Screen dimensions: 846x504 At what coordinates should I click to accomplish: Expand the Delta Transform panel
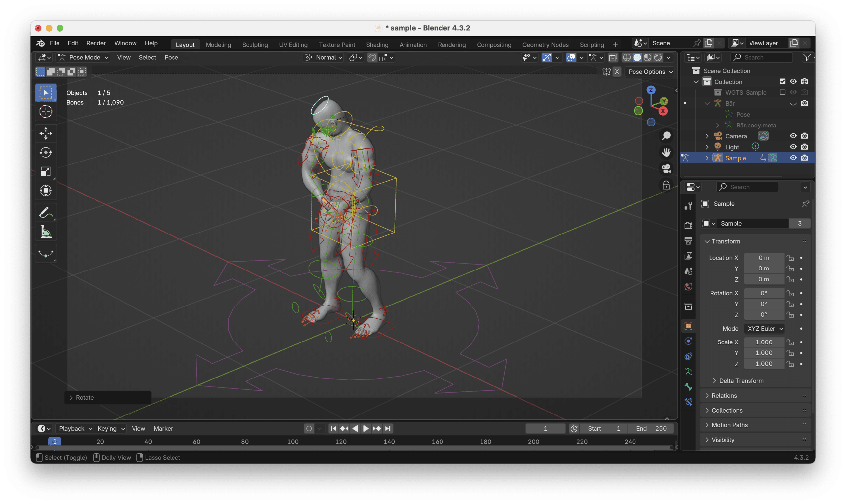pyautogui.click(x=741, y=381)
